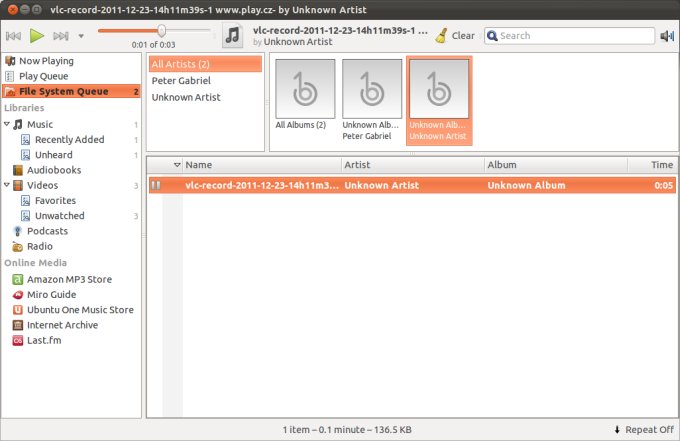
Task: Open the Repeat Off dropdown
Action: pos(644,429)
